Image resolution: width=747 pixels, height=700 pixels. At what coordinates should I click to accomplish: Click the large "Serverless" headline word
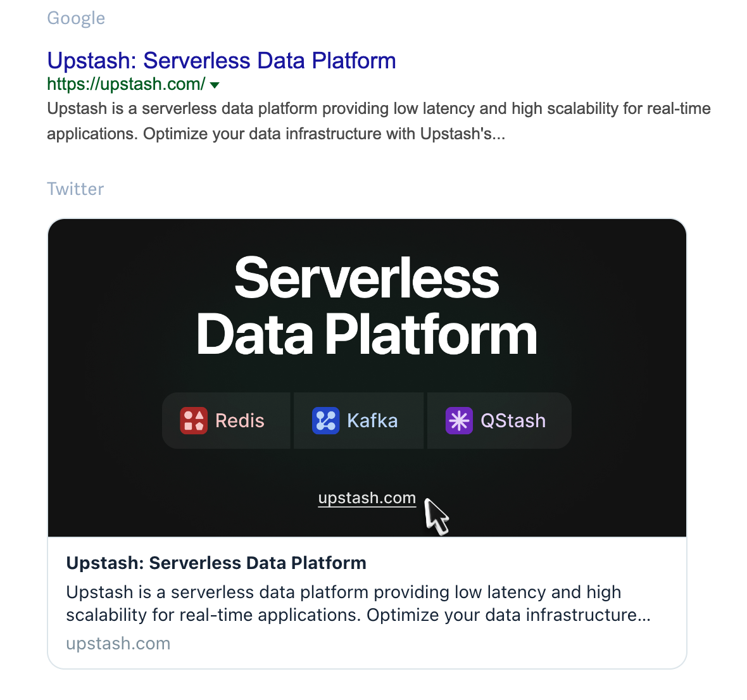coord(367,278)
